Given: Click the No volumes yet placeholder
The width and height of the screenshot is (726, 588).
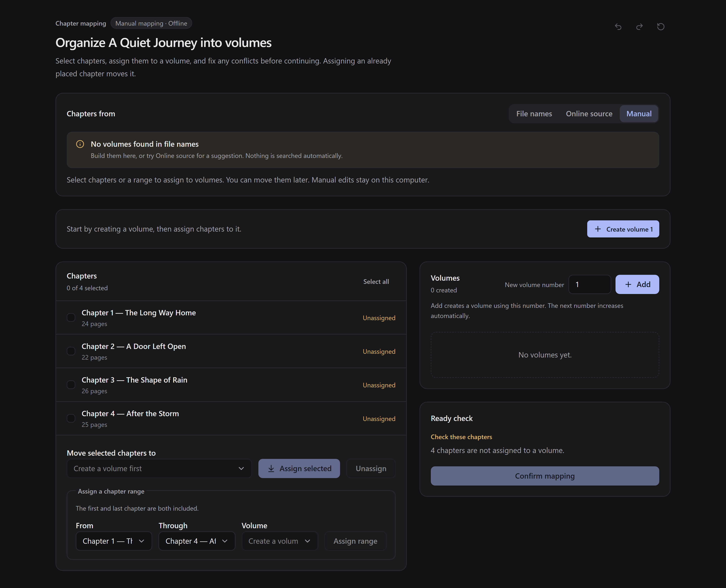Looking at the screenshot, I should pyautogui.click(x=544, y=355).
